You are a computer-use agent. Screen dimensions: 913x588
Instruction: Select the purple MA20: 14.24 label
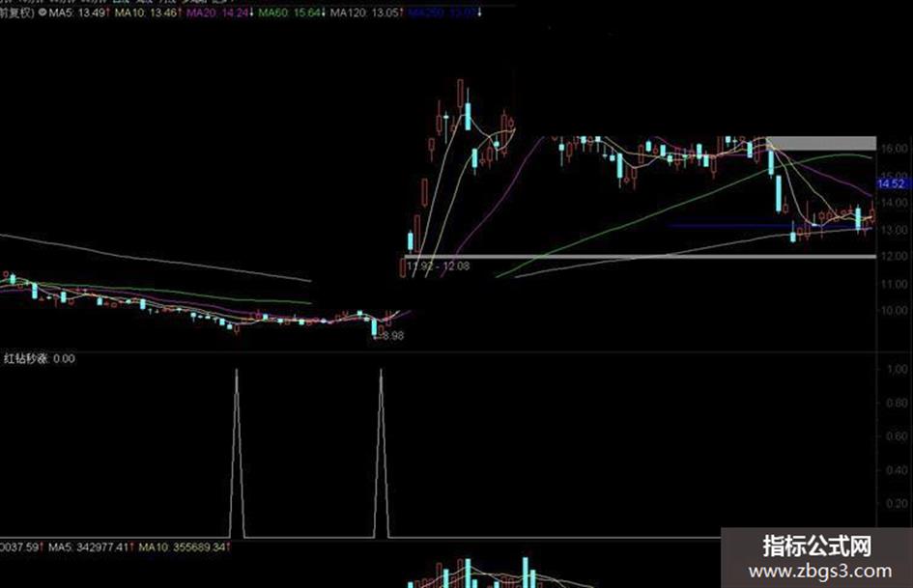pos(219,13)
